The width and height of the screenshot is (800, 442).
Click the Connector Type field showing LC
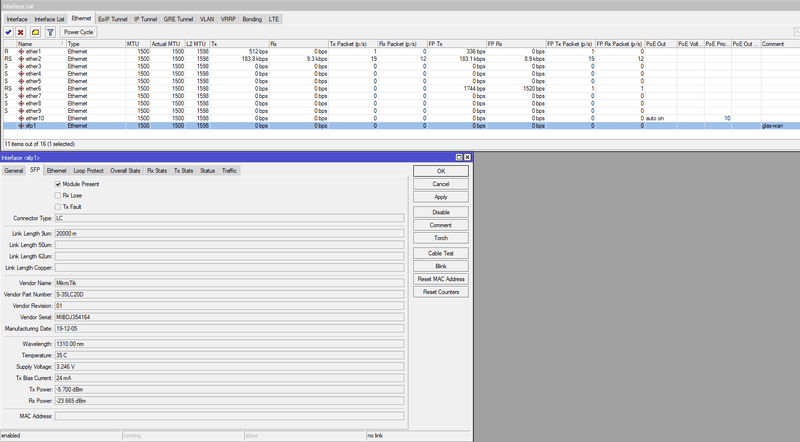(x=230, y=218)
